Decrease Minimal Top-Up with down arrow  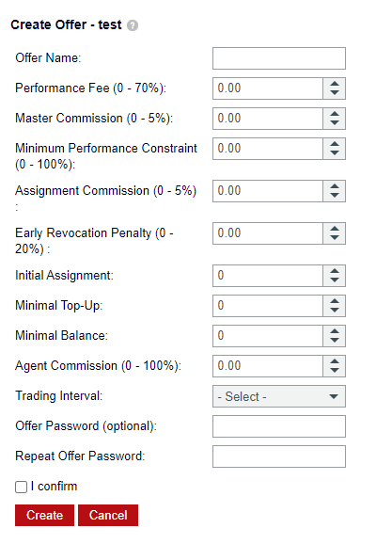click(x=335, y=311)
